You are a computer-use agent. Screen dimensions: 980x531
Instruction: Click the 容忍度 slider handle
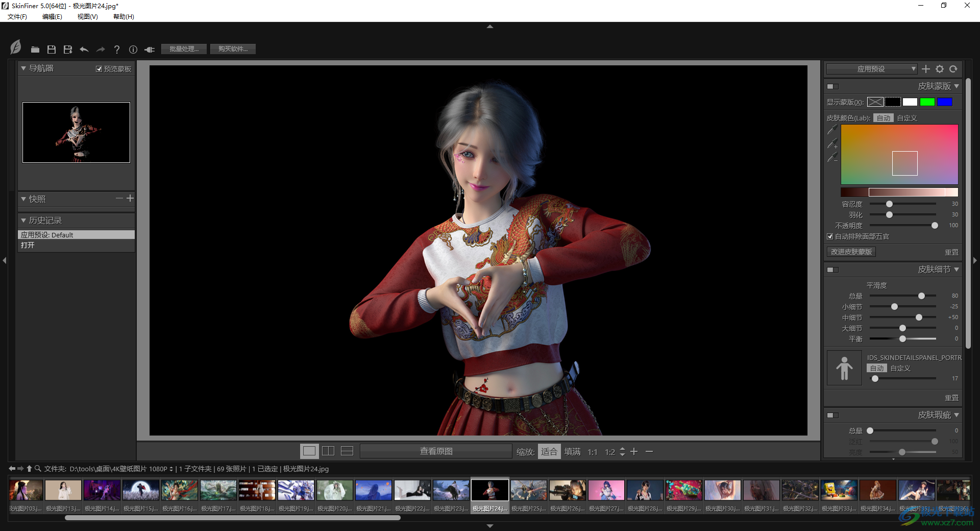[x=890, y=204]
